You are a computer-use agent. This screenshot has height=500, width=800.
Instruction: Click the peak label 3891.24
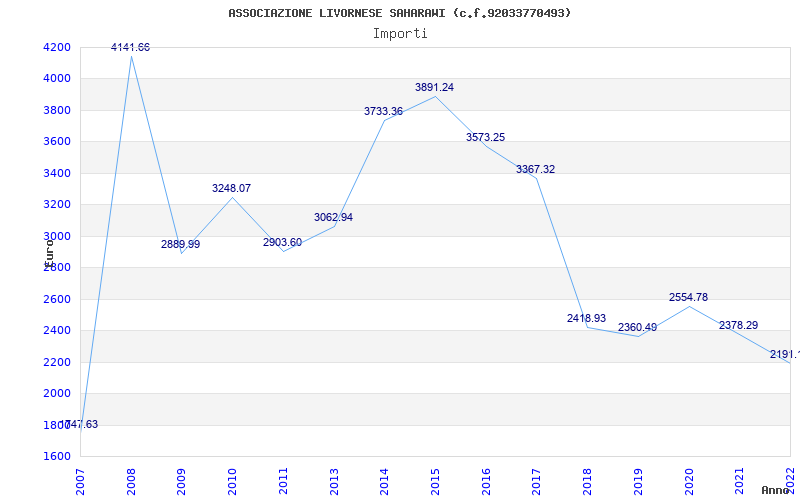click(x=435, y=87)
